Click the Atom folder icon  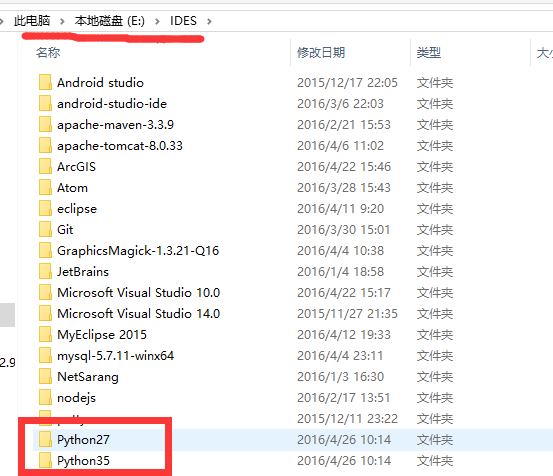point(45,188)
